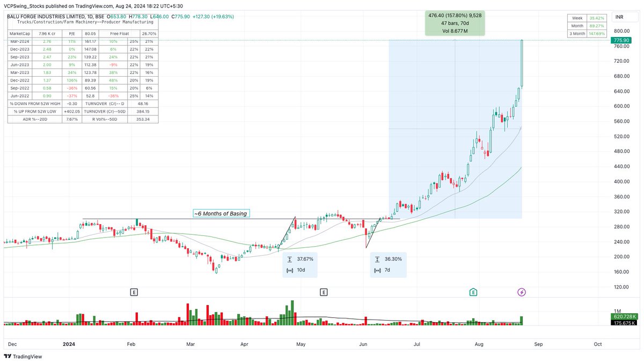The image size is (644, 363).
Task: Click the Jun-2022 row label
Action: tap(20, 96)
